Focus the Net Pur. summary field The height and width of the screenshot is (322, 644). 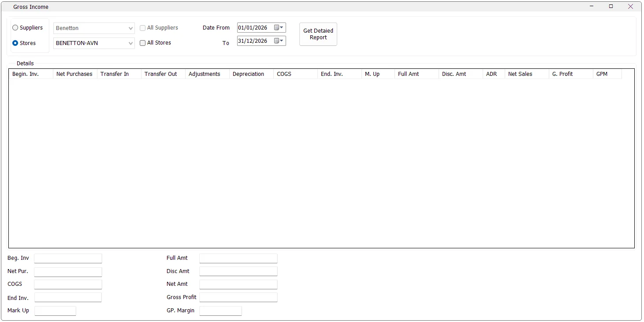tap(68, 272)
